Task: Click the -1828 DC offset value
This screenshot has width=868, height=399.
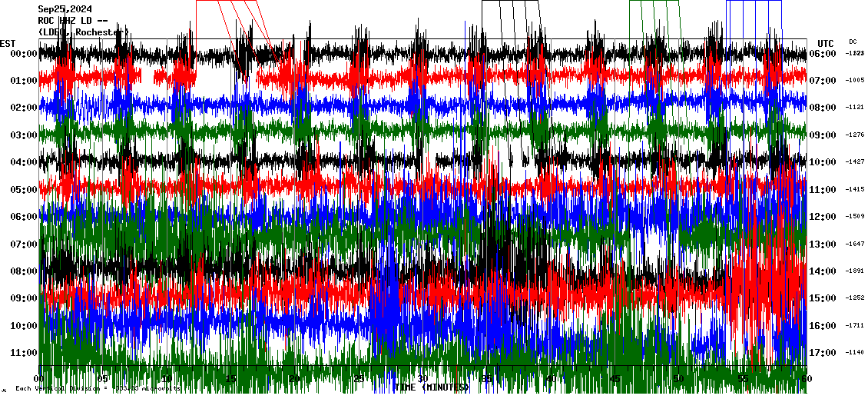Action: (x=855, y=54)
